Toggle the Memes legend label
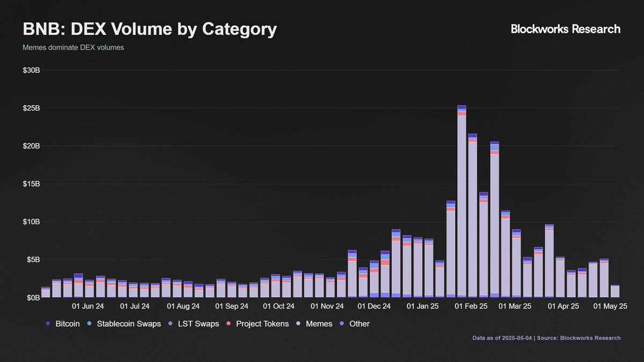 pyautogui.click(x=319, y=324)
